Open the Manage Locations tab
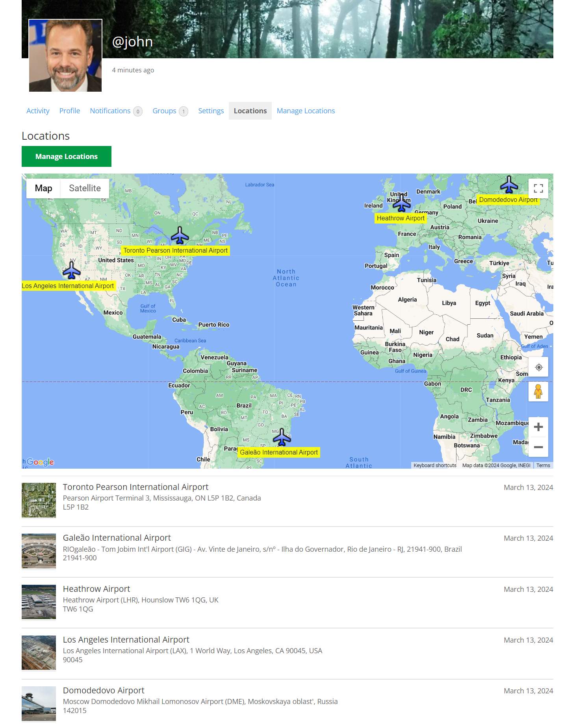The image size is (575, 728). point(306,111)
